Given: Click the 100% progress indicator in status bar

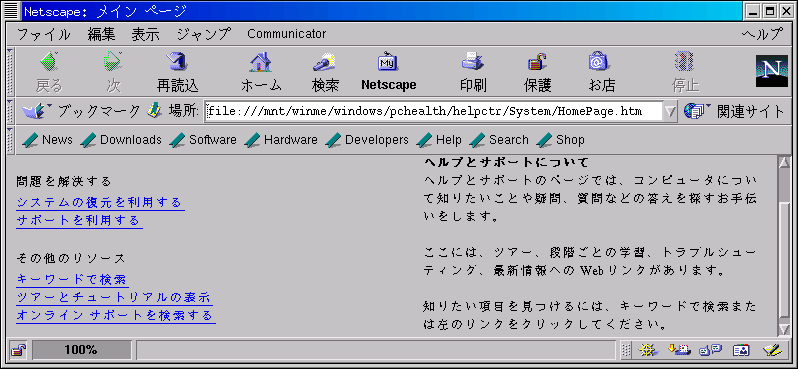Looking at the screenshot, I should click(81, 350).
